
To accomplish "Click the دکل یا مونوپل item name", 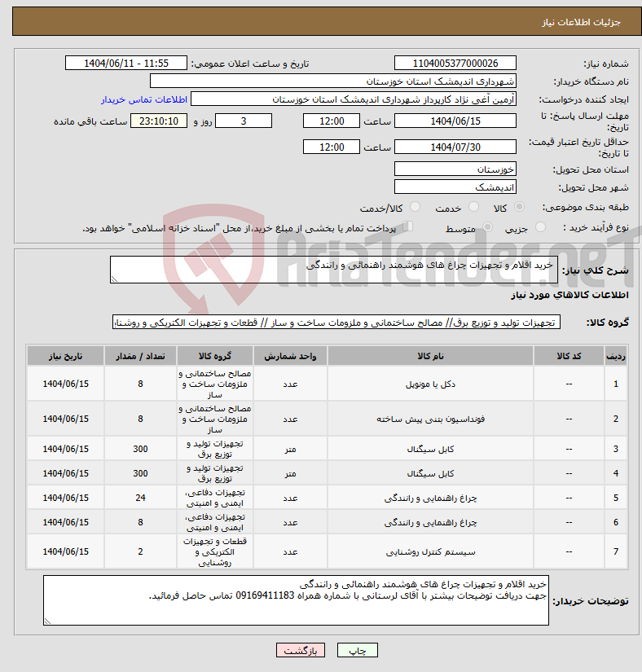I will click(x=430, y=384).
